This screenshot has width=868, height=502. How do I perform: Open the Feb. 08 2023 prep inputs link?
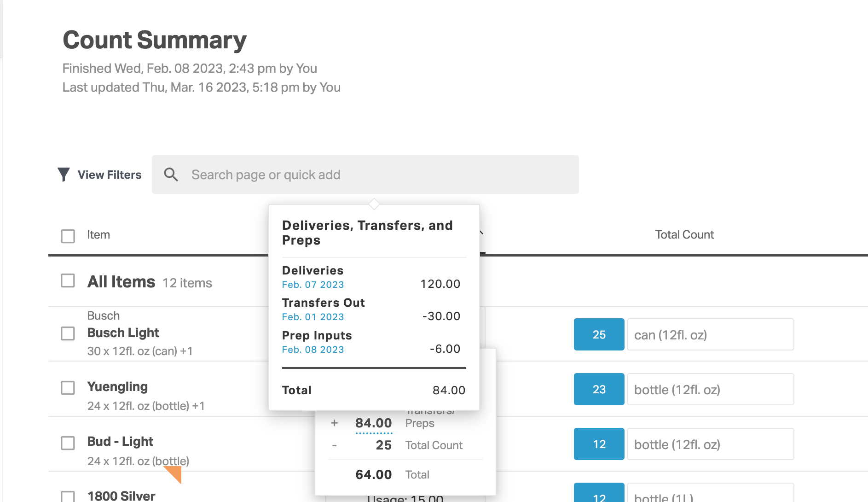pos(313,350)
